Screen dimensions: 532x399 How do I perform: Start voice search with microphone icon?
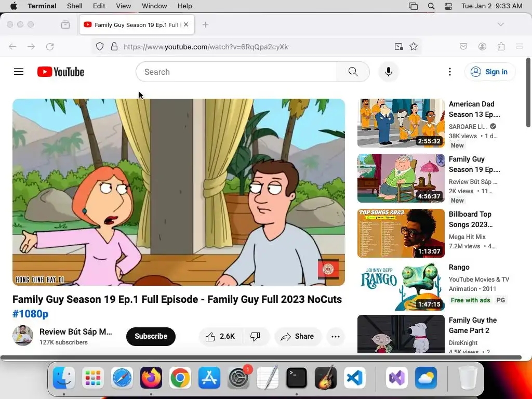pyautogui.click(x=389, y=72)
